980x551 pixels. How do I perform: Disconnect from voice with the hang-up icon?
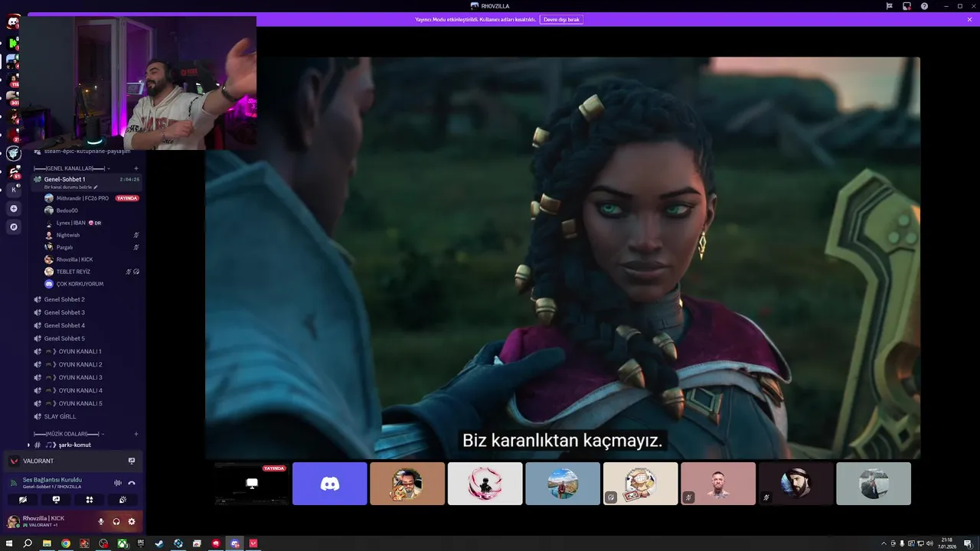132,483
